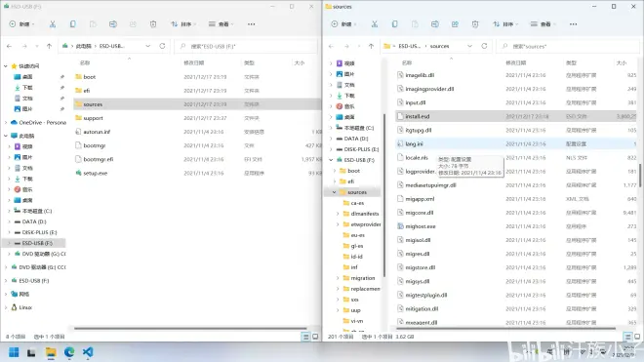This screenshot has height=362, width=644.
Task: Sort by size column in sources window
Action: point(622,62)
